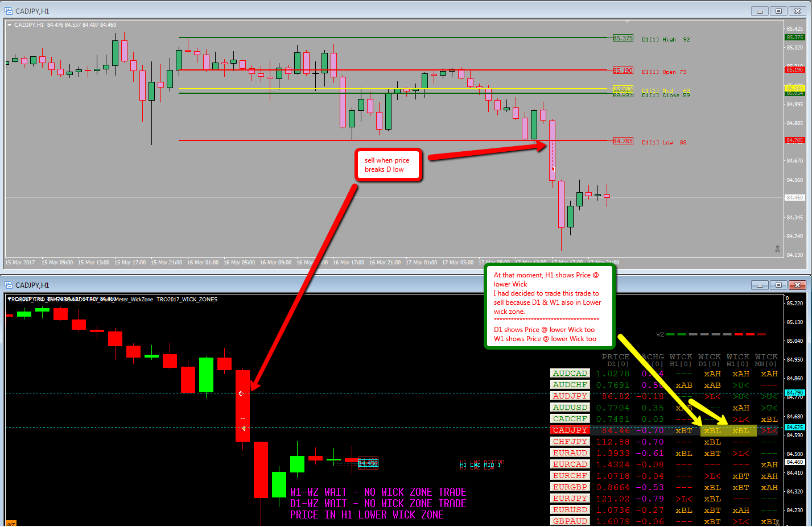This screenshot has height=527, width=812.
Task: Select the EURAUD symbol in the dashboard
Action: pyautogui.click(x=570, y=453)
